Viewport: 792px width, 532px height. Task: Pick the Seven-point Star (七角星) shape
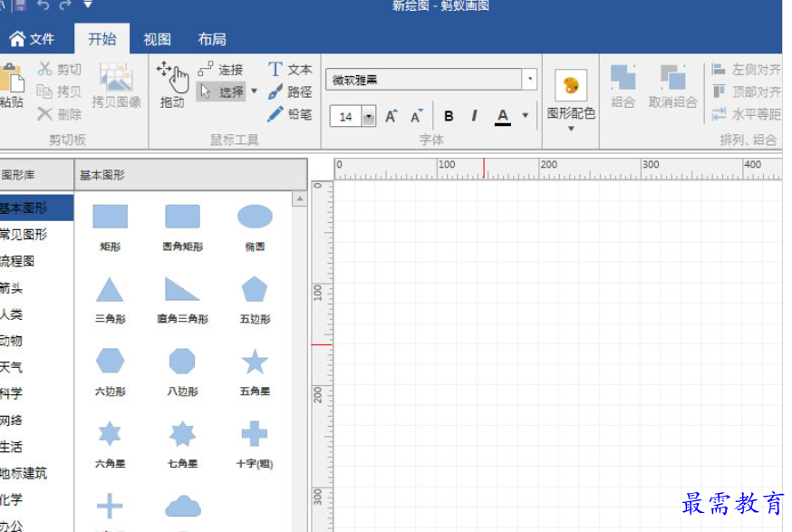click(182, 434)
